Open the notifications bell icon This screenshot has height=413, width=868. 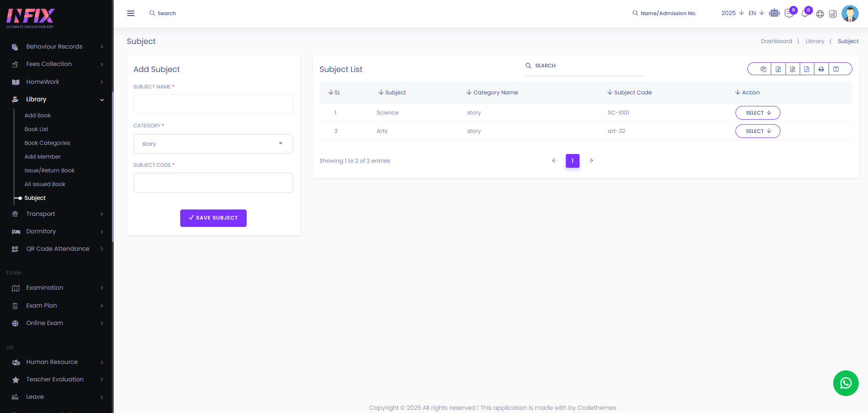pos(805,13)
